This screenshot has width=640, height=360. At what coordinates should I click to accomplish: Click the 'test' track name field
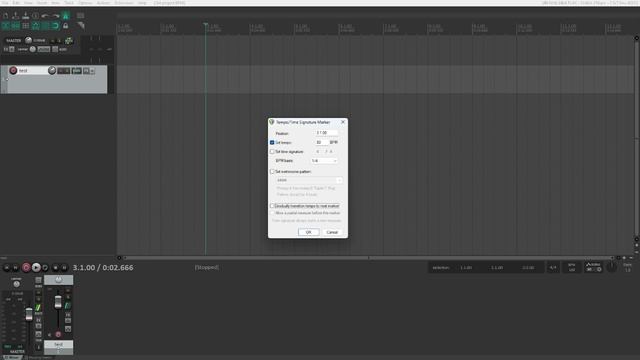coord(33,71)
